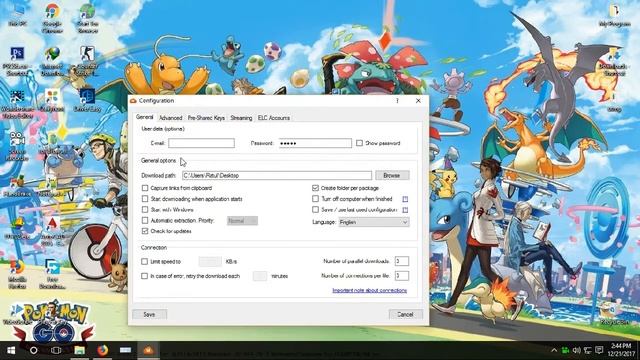640x360 pixels.
Task: Click Browse for download path
Action: [x=392, y=175]
